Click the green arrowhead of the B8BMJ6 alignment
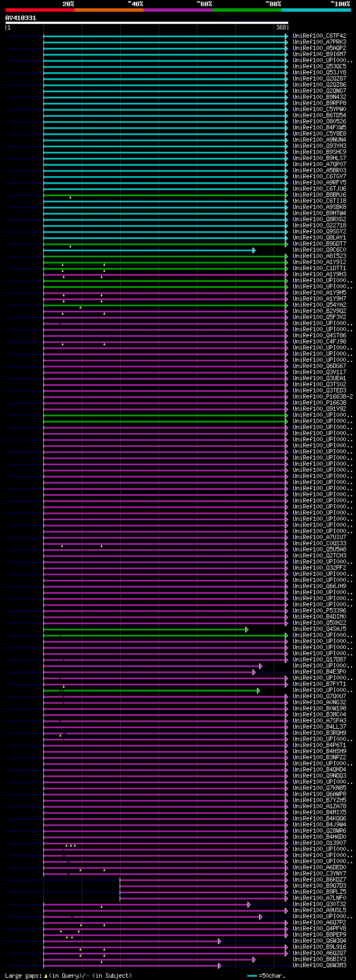356x980 pixels. click(x=286, y=195)
